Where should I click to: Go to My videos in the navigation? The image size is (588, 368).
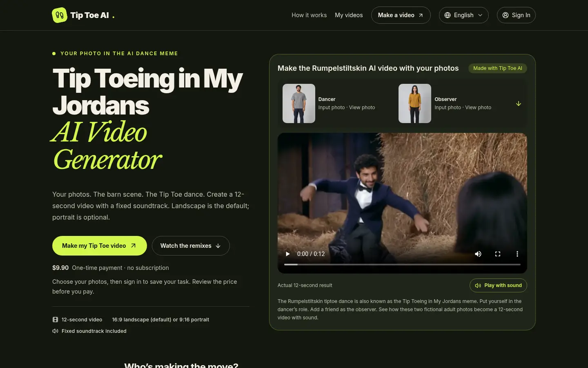349,15
